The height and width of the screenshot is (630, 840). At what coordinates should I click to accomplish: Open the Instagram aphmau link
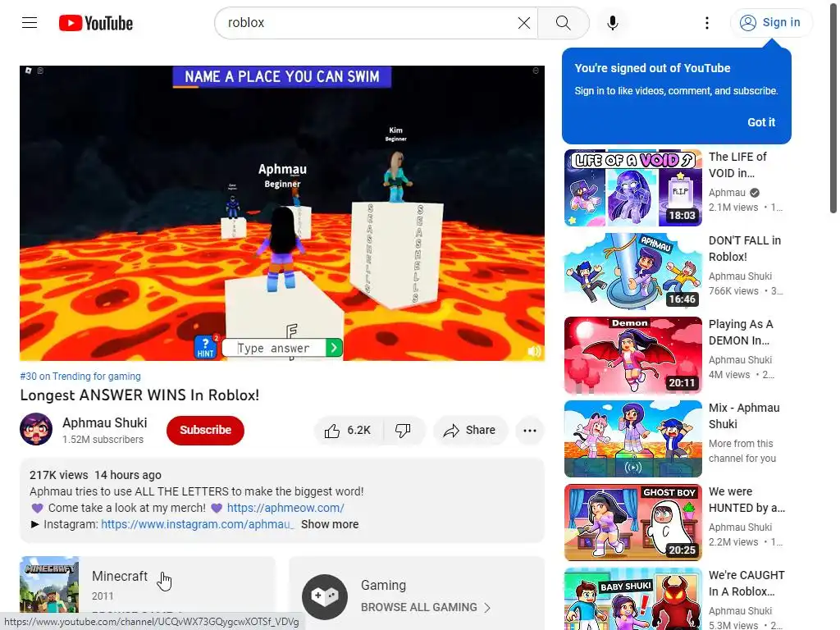point(197,524)
